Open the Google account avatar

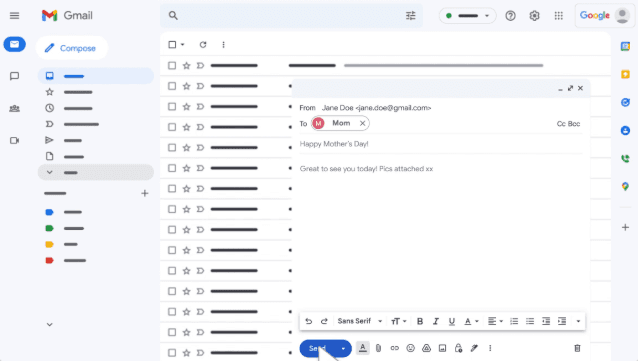coord(622,15)
